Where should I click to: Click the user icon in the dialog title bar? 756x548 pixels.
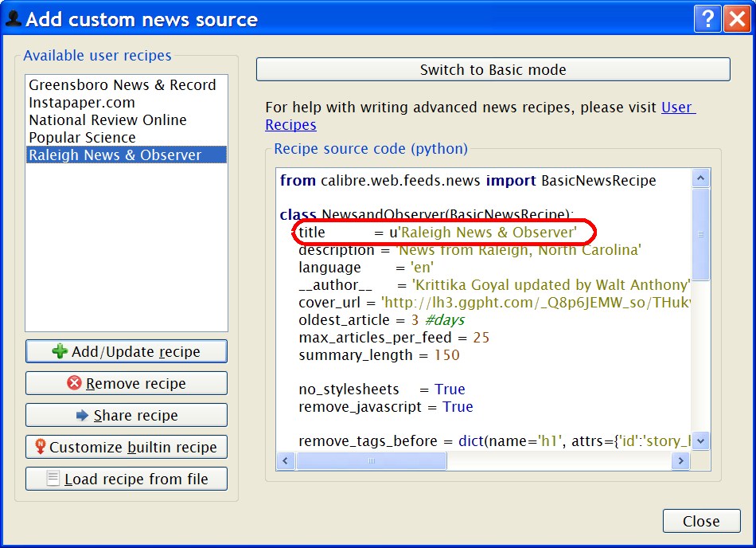(x=13, y=18)
